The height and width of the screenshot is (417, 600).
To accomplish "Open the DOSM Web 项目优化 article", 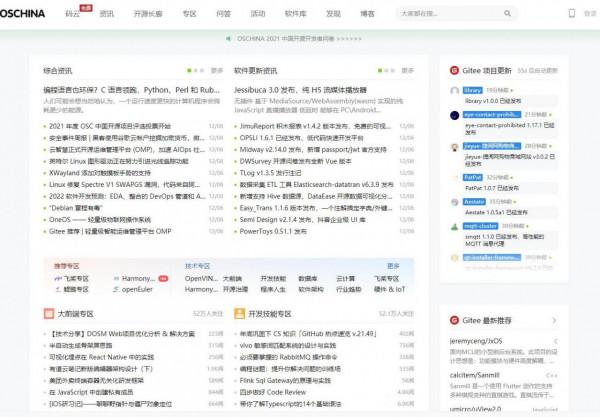I will pyautogui.click(x=122, y=334).
